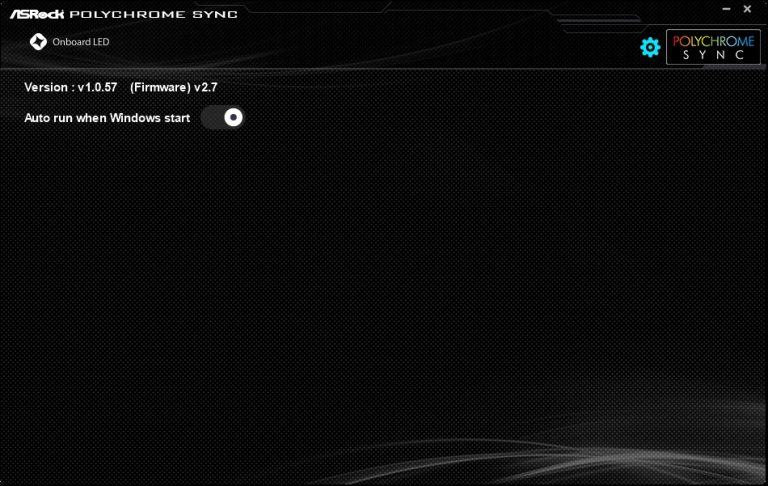Click the dark left half of toggle track

pos(212,118)
